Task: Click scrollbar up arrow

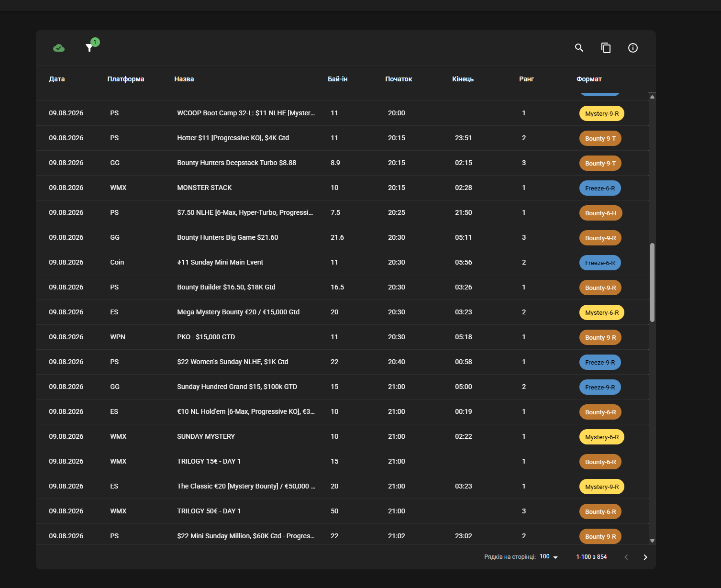Action: (652, 97)
